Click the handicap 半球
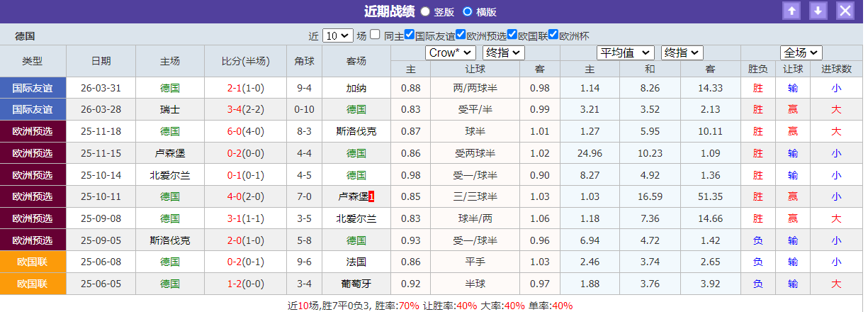The height and width of the screenshot is (312, 868). tap(475, 284)
